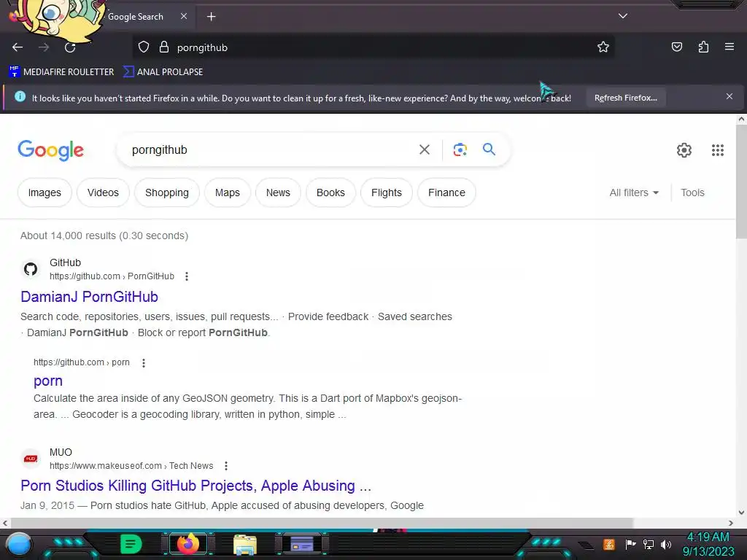Click the MUO favicon on third result
Image resolution: width=747 pixels, height=560 pixels.
click(31, 459)
